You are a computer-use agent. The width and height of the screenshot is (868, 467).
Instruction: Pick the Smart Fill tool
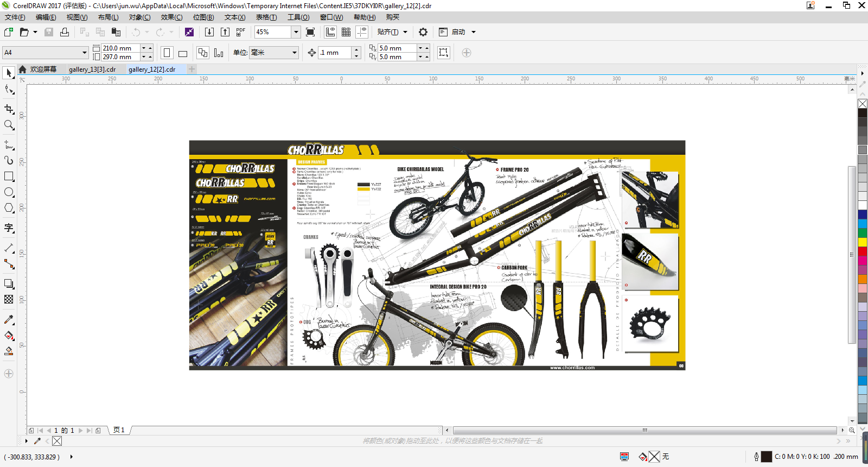[9, 351]
